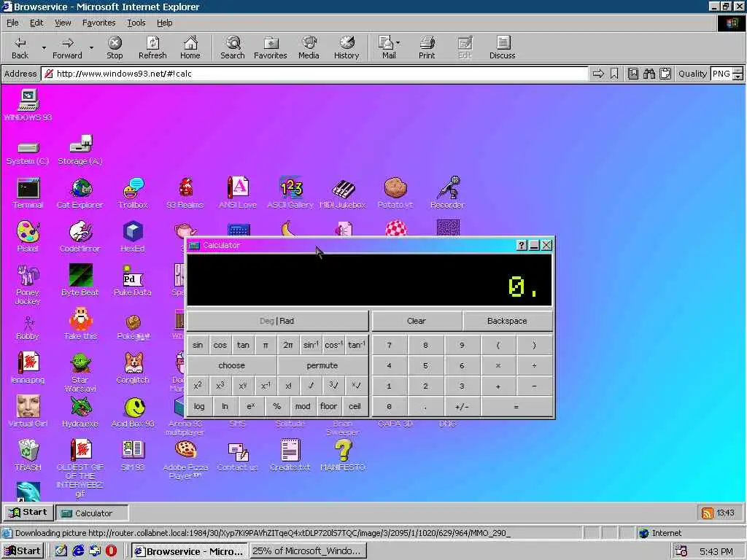Click the calculator sin button
Screen dimensions: 747x560
(198, 345)
